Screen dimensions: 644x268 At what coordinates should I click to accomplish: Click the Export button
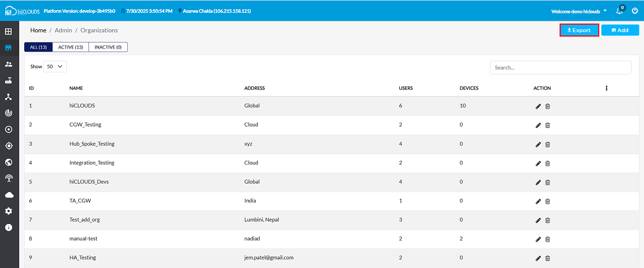pyautogui.click(x=579, y=30)
